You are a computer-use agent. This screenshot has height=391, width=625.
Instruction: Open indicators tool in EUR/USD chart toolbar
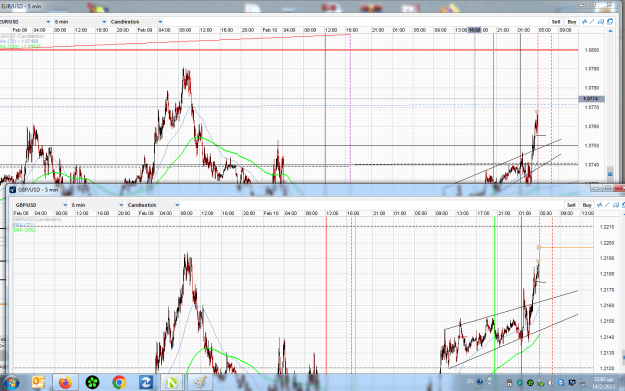(584, 22)
